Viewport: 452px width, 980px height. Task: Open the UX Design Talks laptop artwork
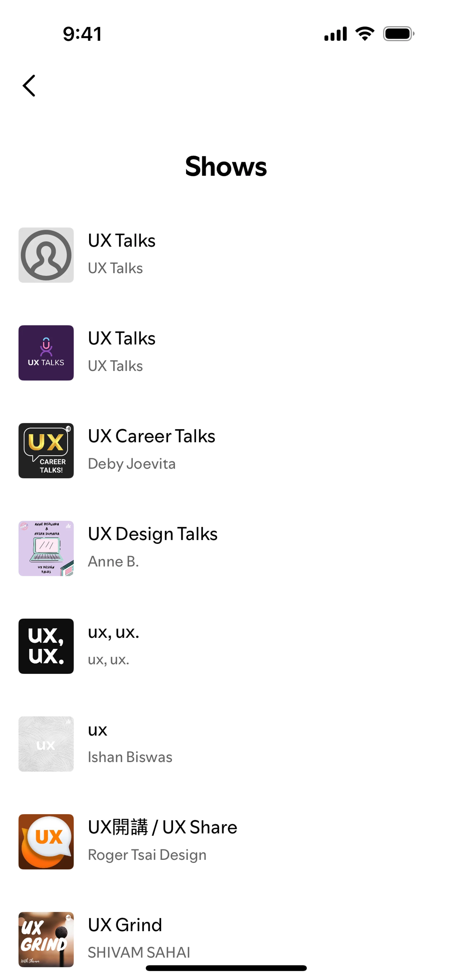[46, 548]
